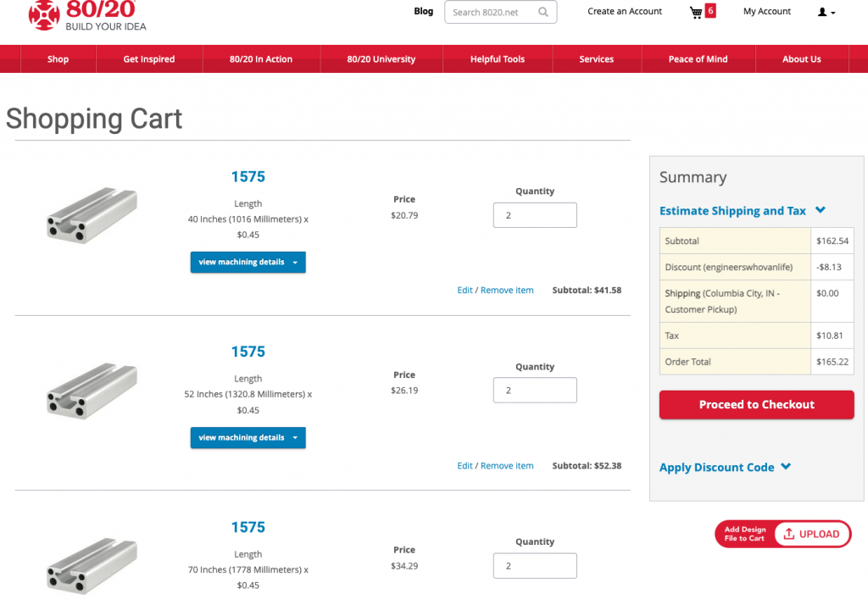Open the Helpful Tools menu

[x=497, y=59]
